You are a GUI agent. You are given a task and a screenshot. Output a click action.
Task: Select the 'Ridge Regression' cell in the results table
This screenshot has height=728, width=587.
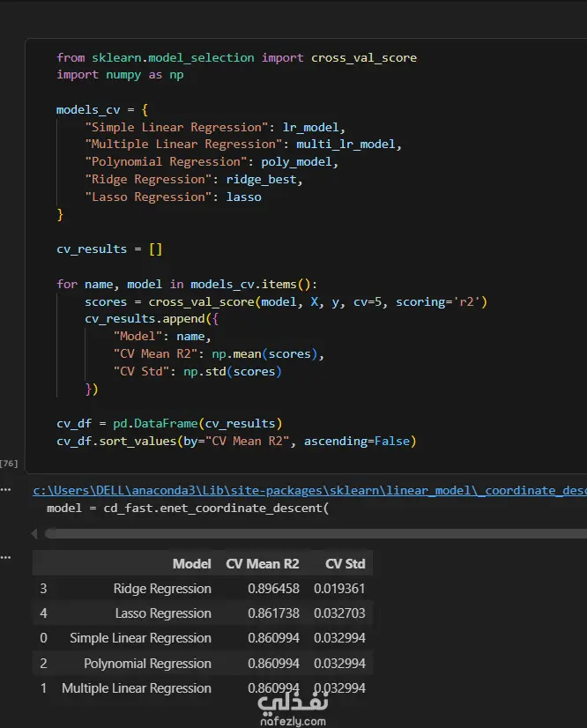click(x=162, y=589)
